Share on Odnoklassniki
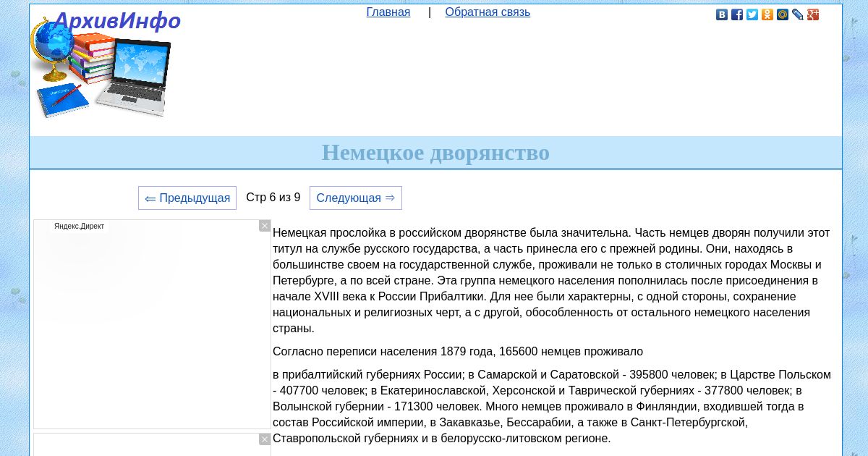 tap(767, 14)
